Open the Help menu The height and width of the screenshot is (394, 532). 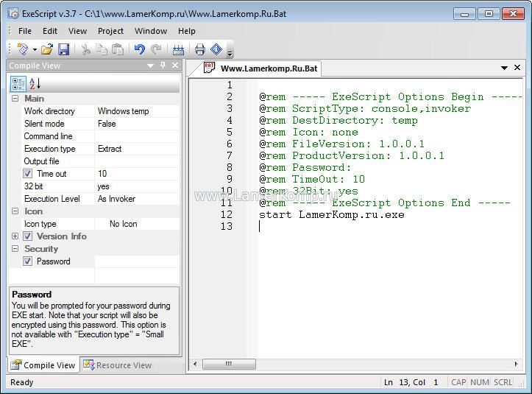point(187,31)
